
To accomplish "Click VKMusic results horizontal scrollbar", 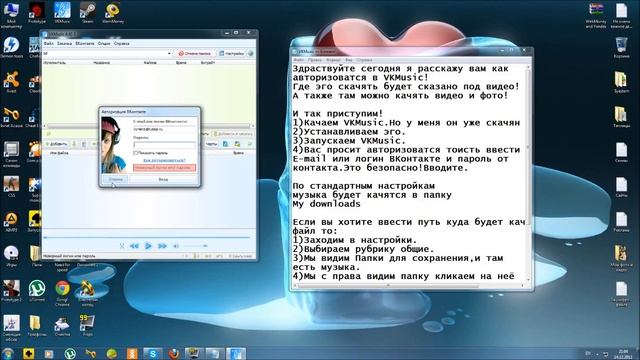I will coord(149,126).
